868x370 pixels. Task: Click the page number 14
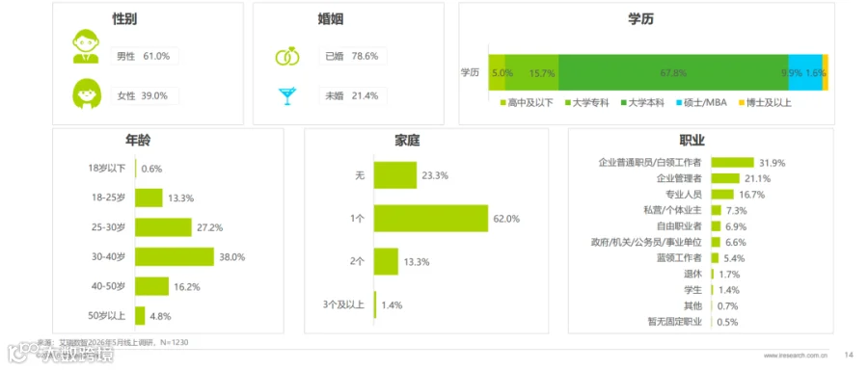point(849,355)
